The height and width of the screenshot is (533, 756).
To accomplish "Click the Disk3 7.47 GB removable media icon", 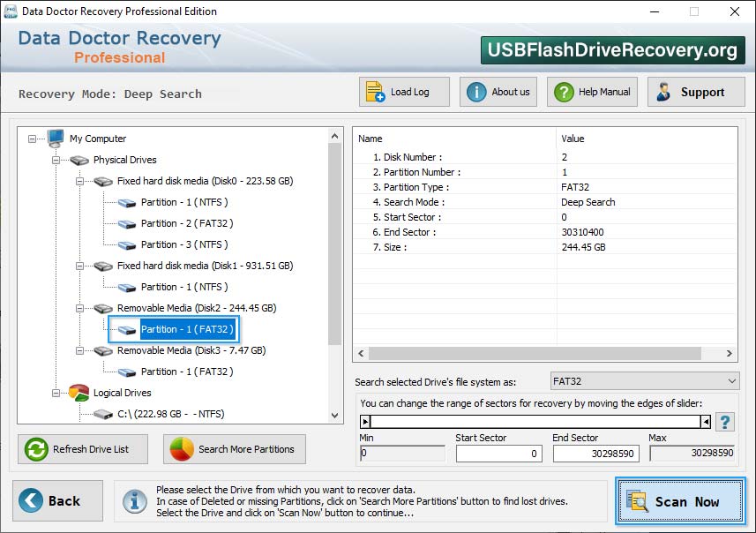I will [x=103, y=350].
